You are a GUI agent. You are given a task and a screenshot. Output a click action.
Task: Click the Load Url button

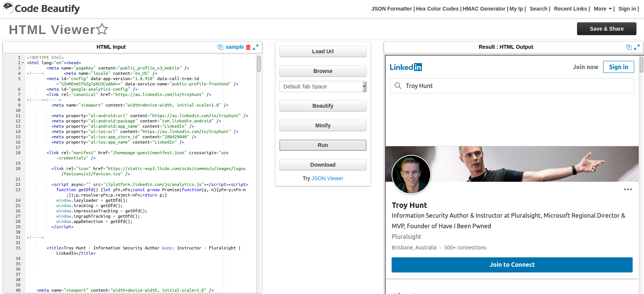[323, 51]
